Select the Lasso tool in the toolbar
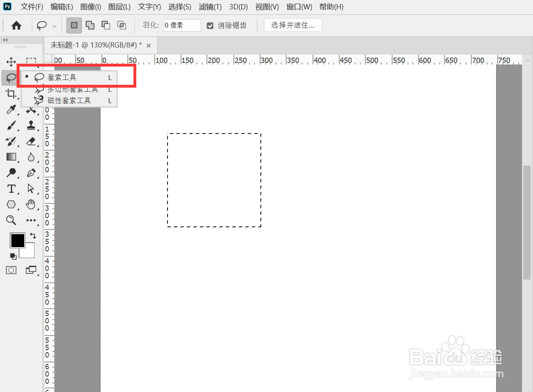Viewport: 533px width, 392px height. pos(11,78)
